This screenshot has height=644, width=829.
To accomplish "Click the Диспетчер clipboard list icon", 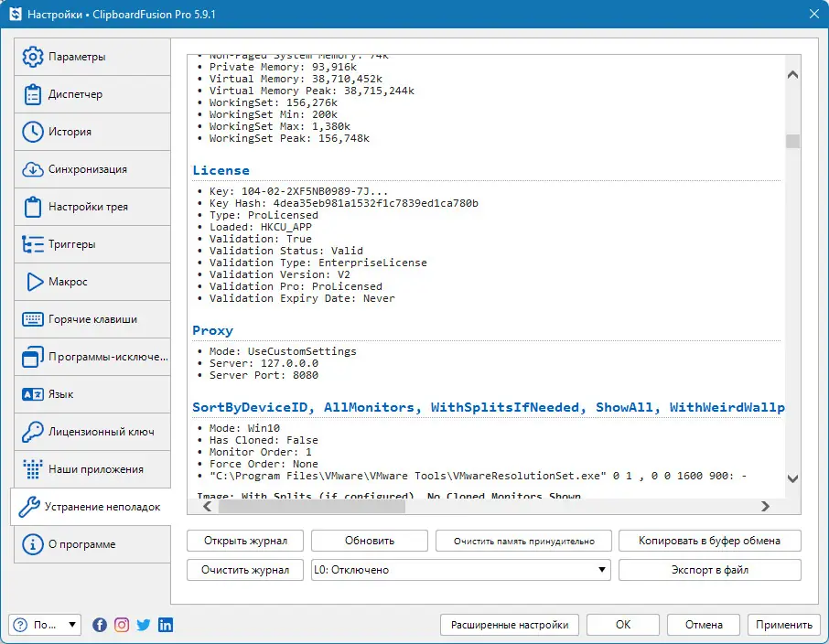I will 33,94.
